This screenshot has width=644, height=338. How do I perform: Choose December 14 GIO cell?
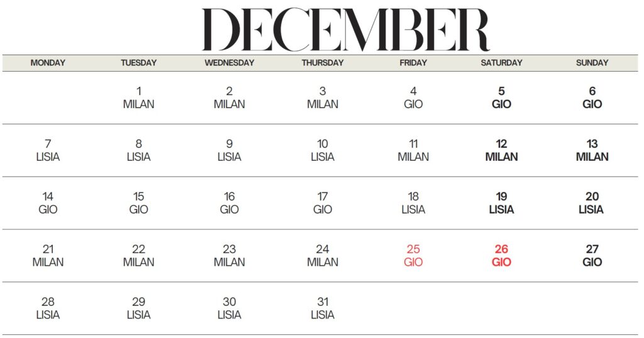[48, 204]
